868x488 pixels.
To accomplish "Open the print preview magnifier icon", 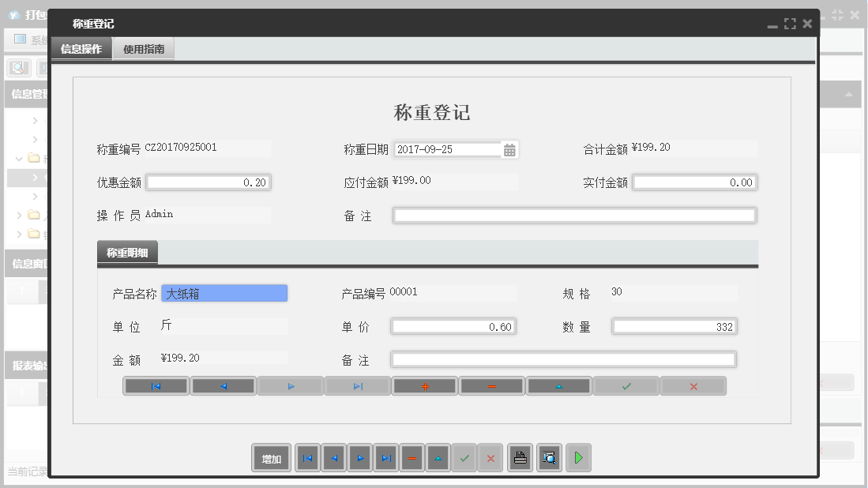I will (x=549, y=458).
